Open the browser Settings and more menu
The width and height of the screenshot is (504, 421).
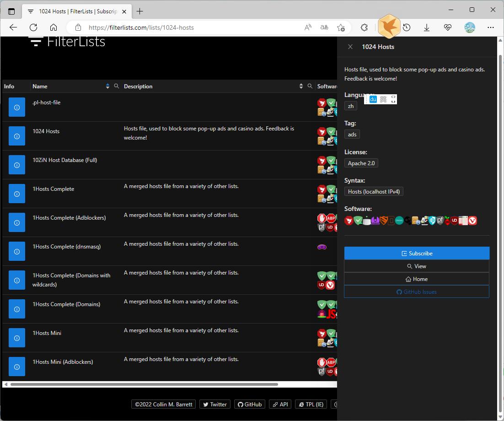click(491, 27)
